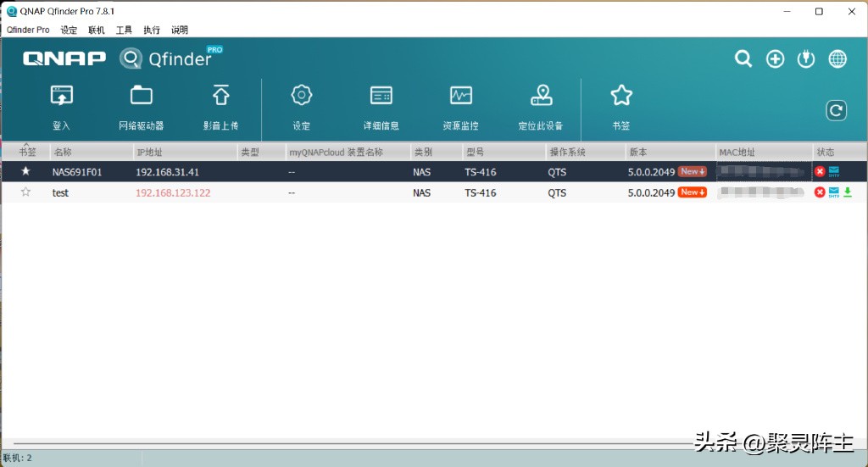Sort by the 类型 column header
This screenshot has width=868, height=467.
[261, 152]
